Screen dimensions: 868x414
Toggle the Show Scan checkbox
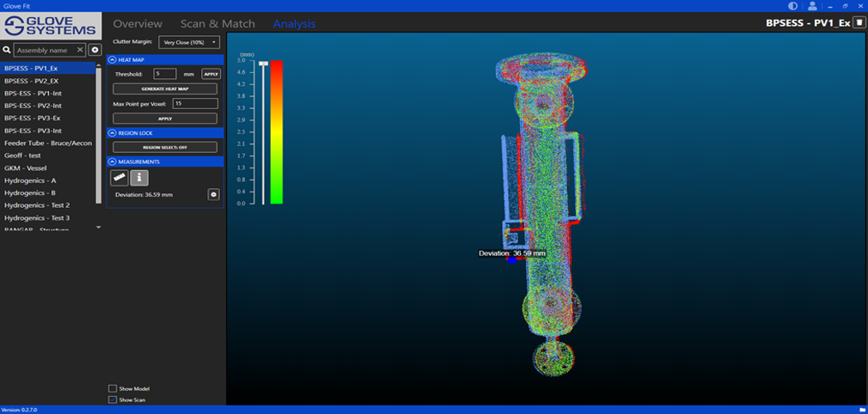click(x=113, y=399)
